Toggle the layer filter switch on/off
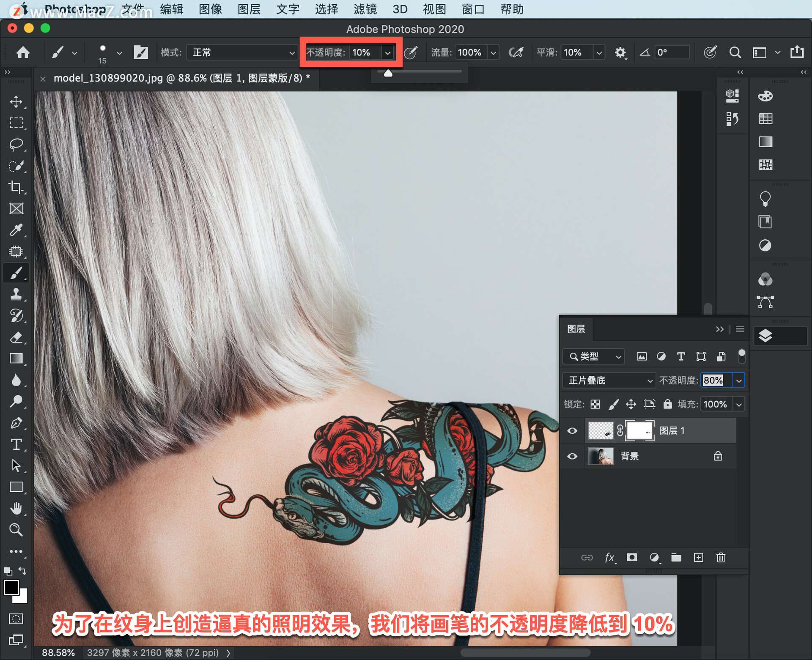Image resolution: width=812 pixels, height=660 pixels. click(x=741, y=356)
